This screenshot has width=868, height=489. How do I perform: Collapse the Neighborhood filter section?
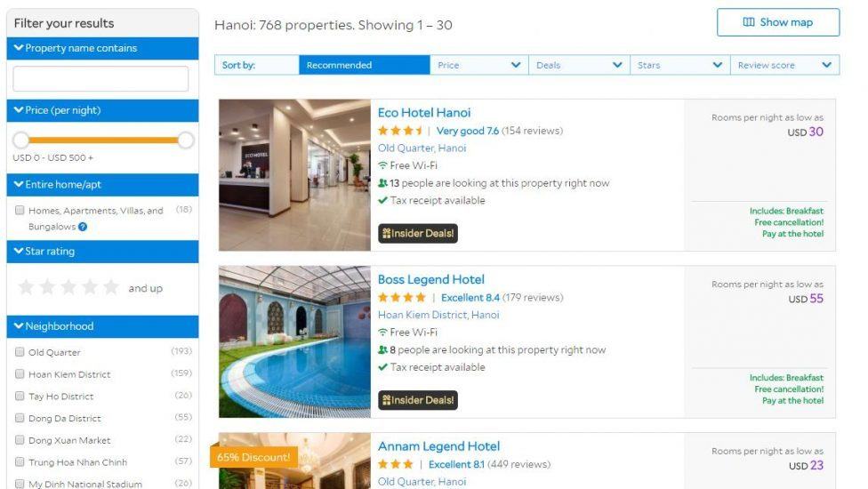[102, 326]
